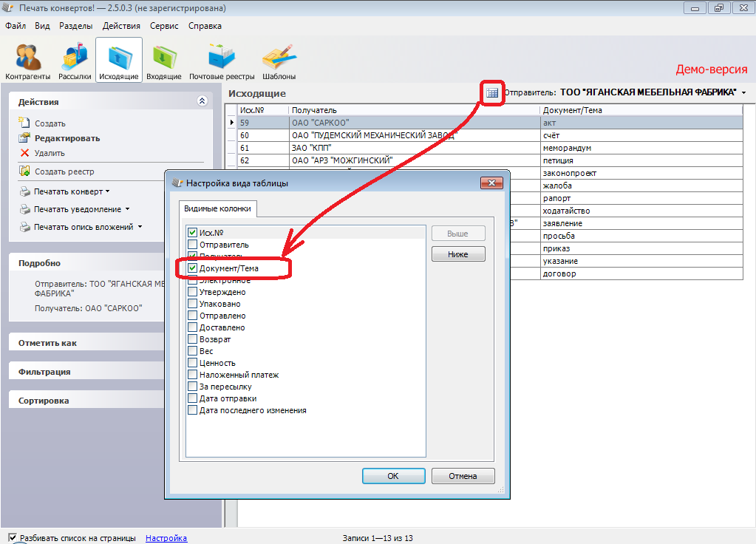
Task: Open the Рассылки mailbox icon
Action: [x=75, y=59]
